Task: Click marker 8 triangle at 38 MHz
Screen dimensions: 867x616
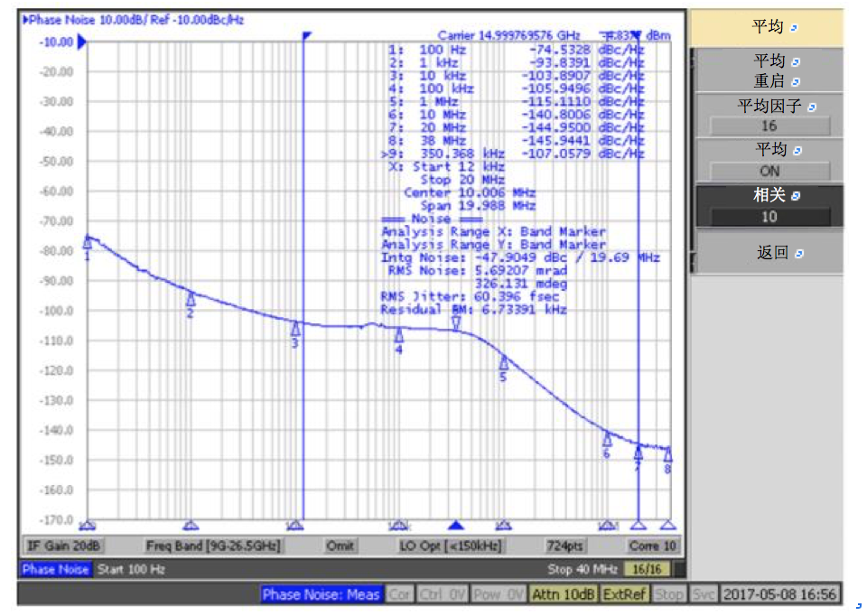Action: 668,455
